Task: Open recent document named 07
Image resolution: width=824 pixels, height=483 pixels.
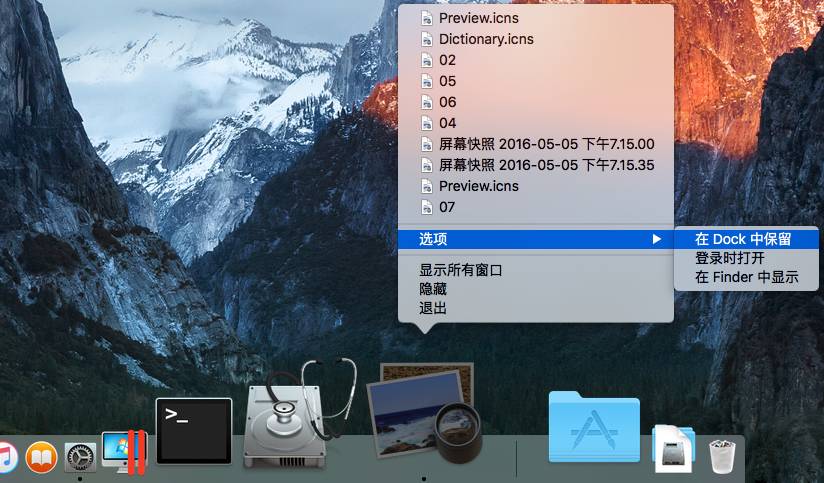Action: click(x=447, y=207)
